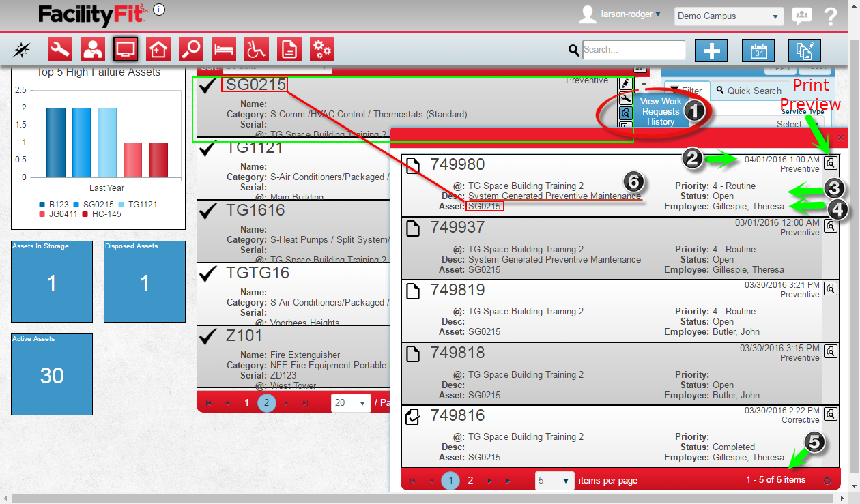Click the bed icon in toolbar

[224, 49]
